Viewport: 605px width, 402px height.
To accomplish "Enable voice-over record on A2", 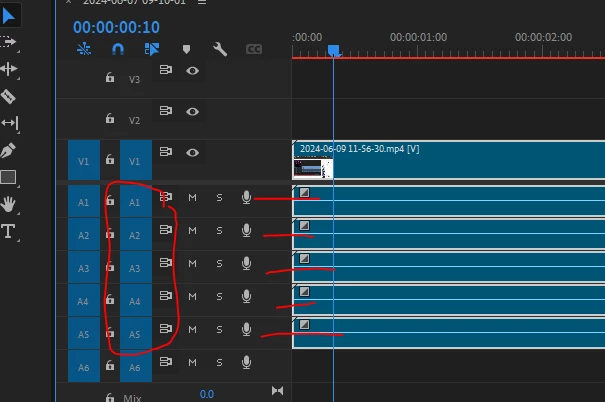I will 246,230.
